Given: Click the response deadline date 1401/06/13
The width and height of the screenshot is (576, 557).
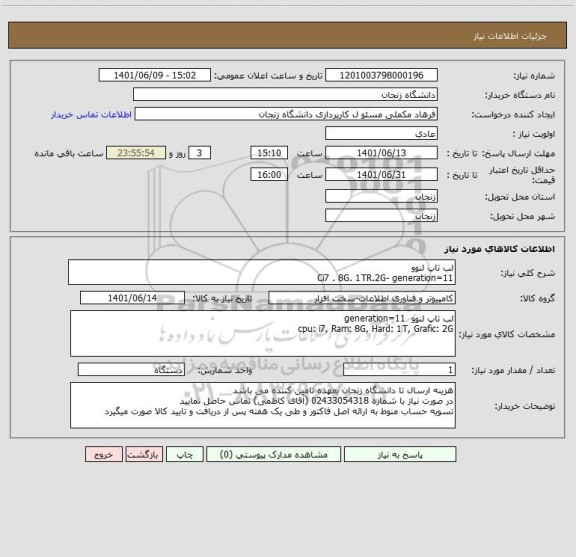Looking at the screenshot, I should (381, 153).
